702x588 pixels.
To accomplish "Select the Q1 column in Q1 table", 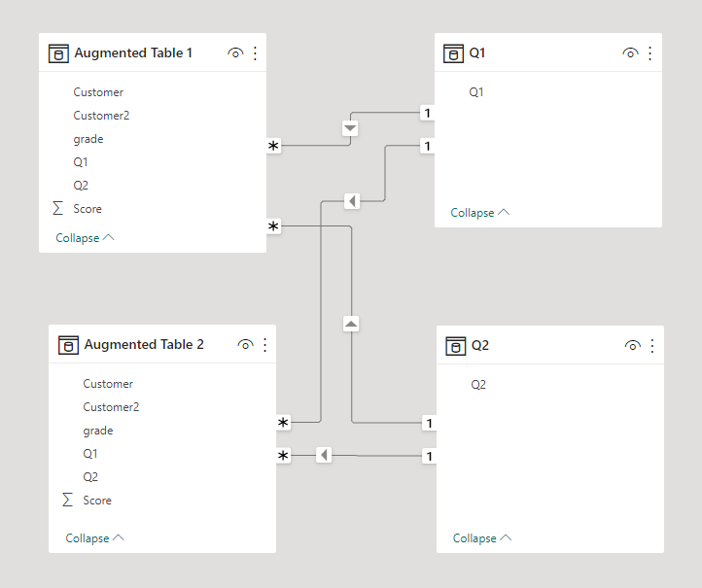I will 476,92.
